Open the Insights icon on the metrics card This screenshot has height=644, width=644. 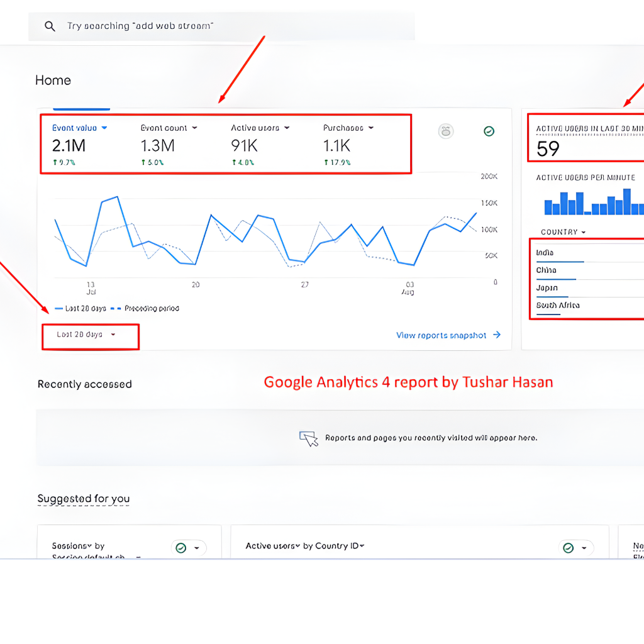coord(446,131)
